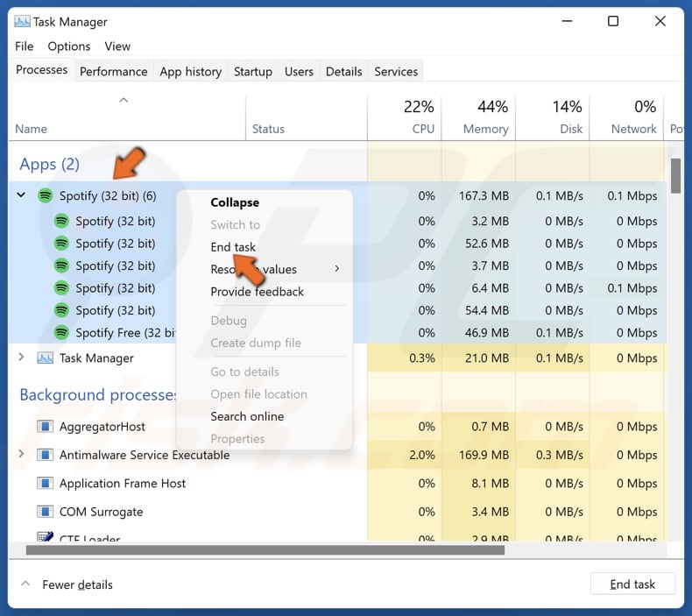Expand the Task Manager process row
692x616 pixels.
point(21,357)
